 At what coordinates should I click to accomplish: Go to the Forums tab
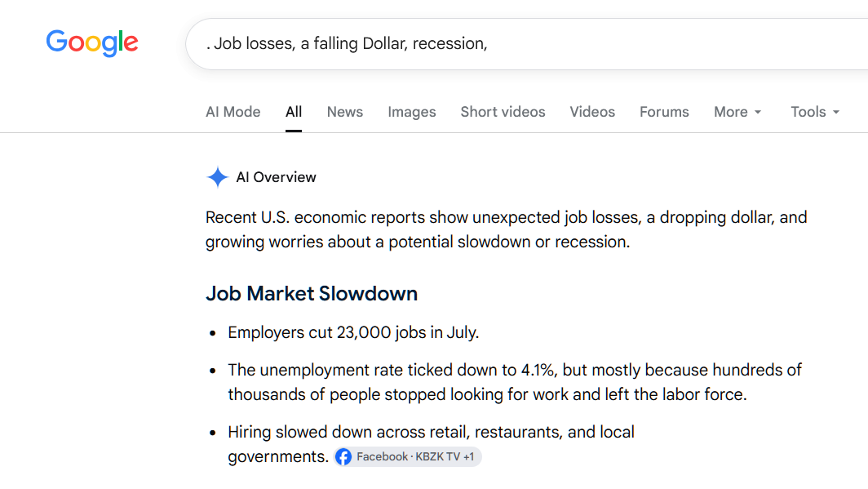click(x=664, y=112)
